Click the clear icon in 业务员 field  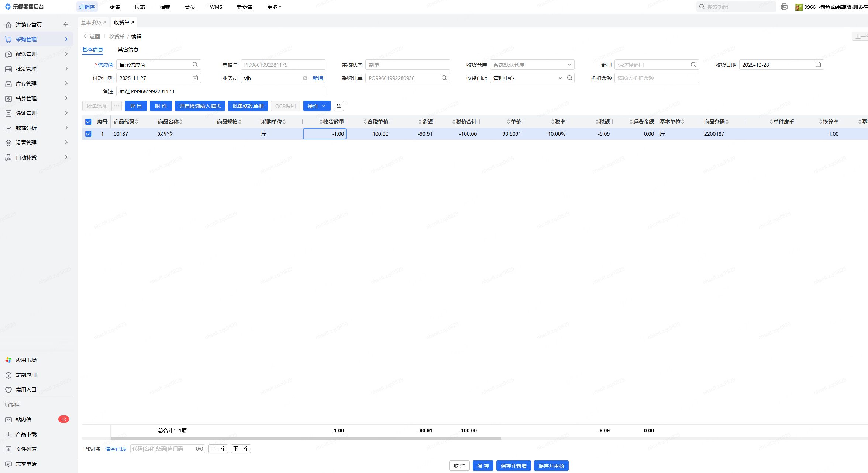pos(305,78)
